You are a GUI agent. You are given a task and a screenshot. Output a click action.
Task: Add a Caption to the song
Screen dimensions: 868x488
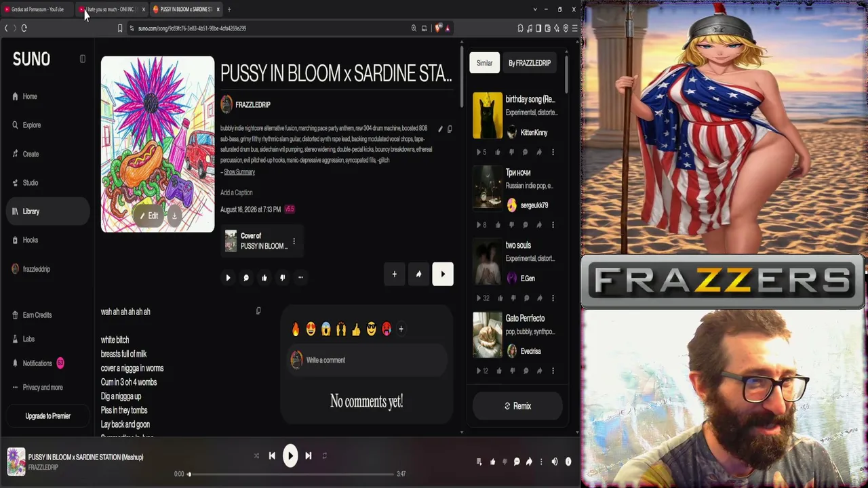point(236,192)
